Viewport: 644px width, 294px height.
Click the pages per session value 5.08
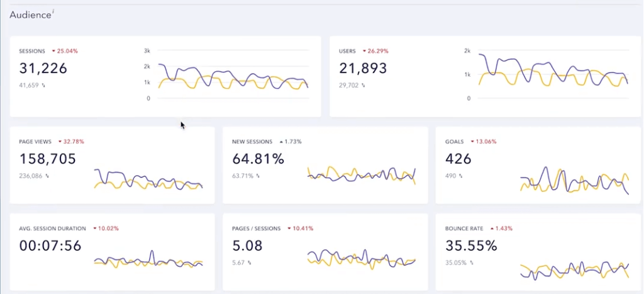247,246
